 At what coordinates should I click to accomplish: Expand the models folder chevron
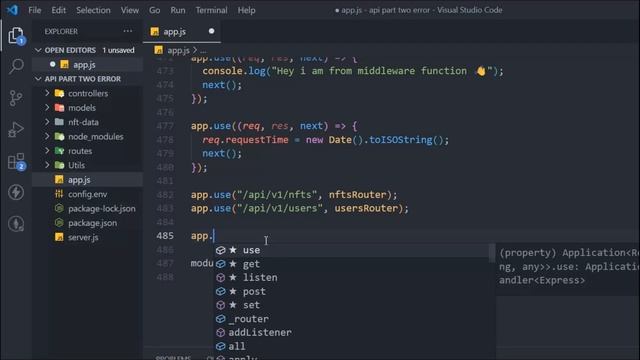(x=47, y=108)
